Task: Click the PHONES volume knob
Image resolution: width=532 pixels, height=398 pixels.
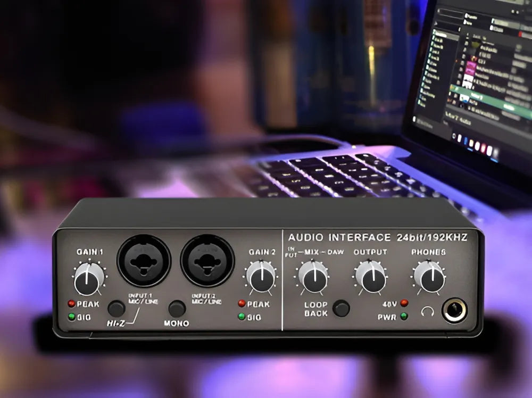Action: (x=429, y=276)
